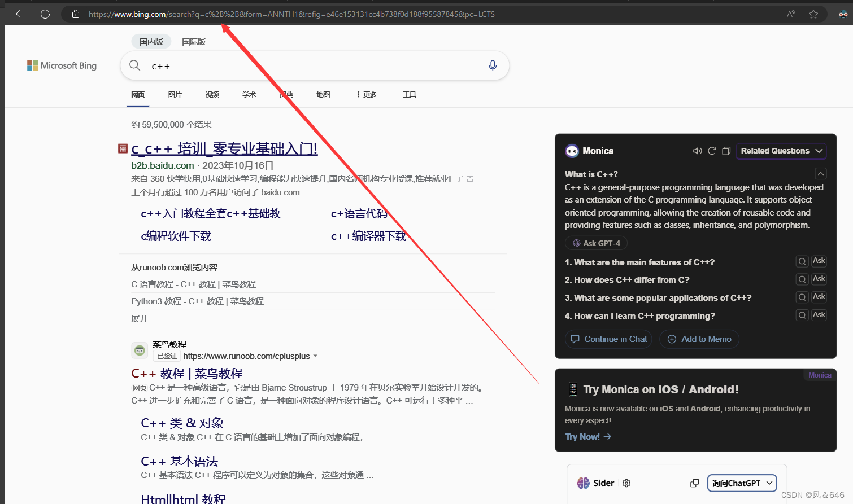Click the search magnifier icon in Bing box

[x=135, y=65]
